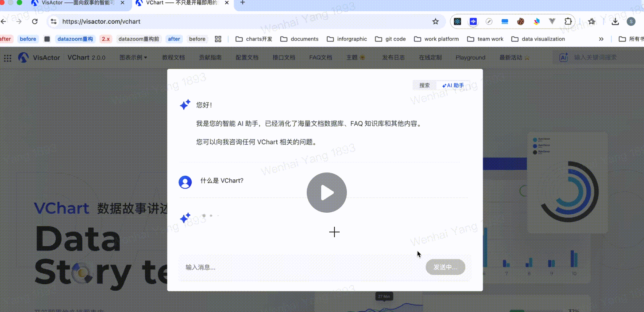Open the 教程文档 navigation item
Screen dimensions: 644x312
[x=173, y=57]
